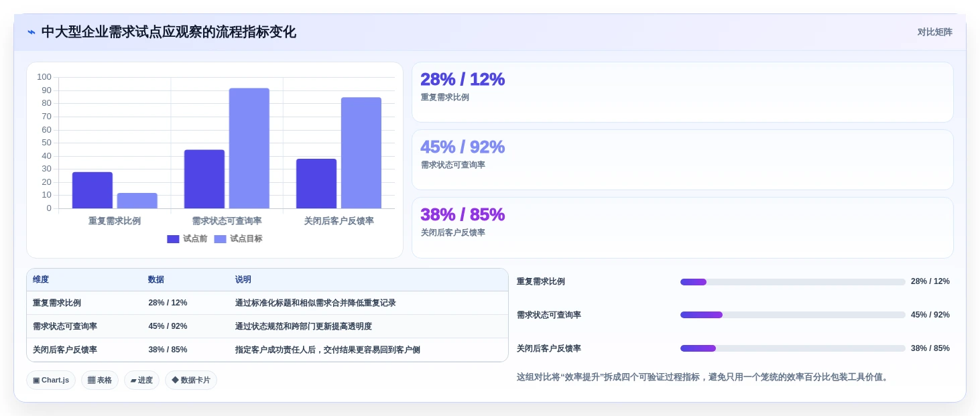Click the 重复需求比例 progress bar
Viewport: 980px width, 416px height.
[x=793, y=282]
